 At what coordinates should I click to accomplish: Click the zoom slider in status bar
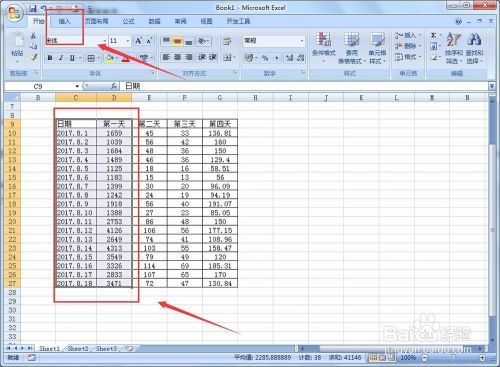click(x=453, y=358)
